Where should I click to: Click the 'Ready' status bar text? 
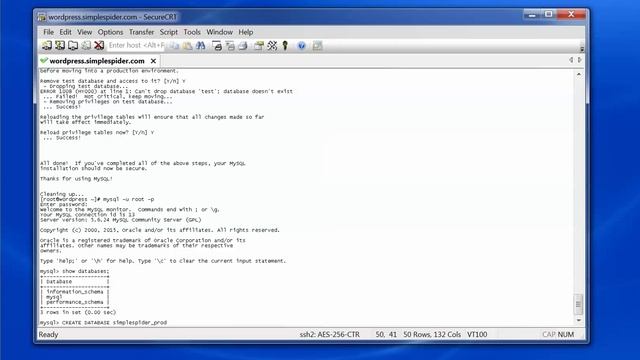(x=48, y=334)
